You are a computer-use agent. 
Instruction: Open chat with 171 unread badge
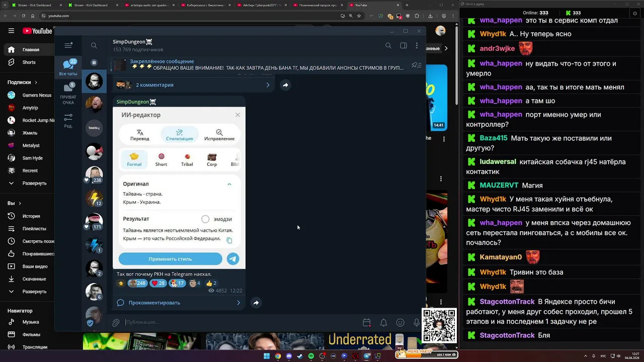pos(94,221)
